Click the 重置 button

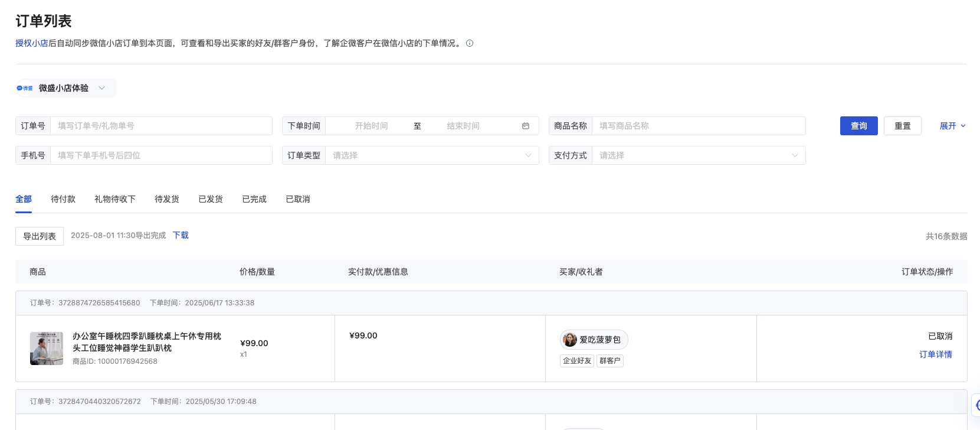pos(903,126)
